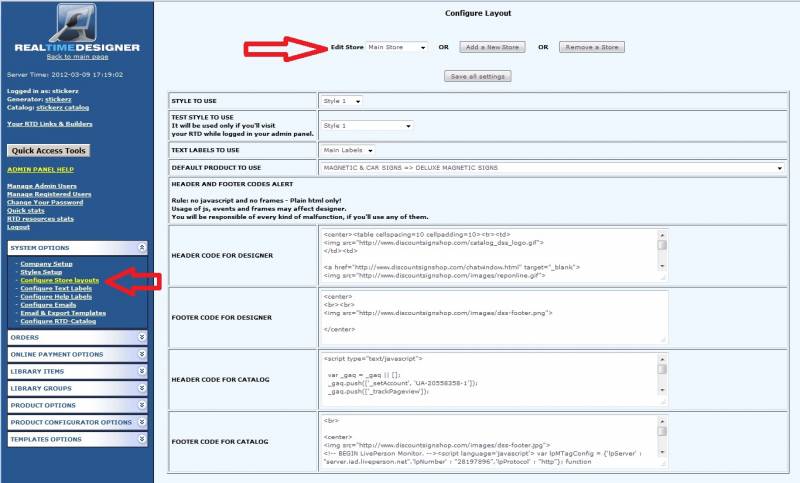This screenshot has height=483, width=800.
Task: Click the Add a New Store button
Action: click(x=492, y=47)
